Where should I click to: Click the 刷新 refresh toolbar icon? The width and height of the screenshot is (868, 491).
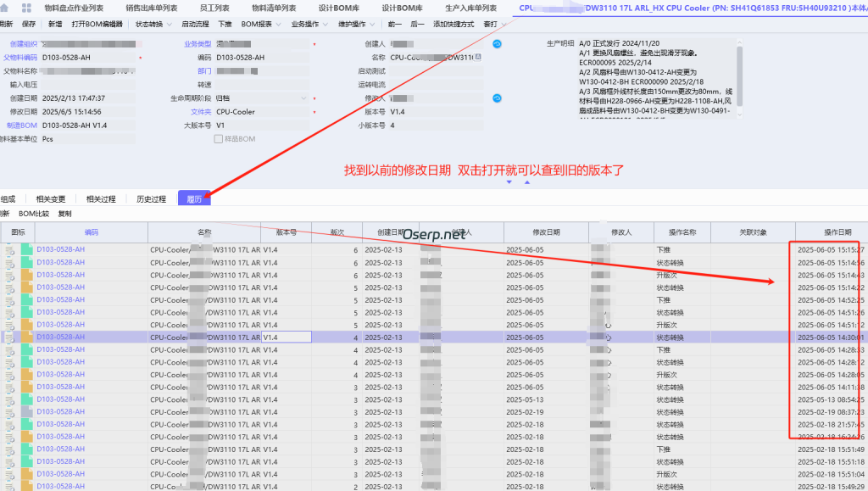(7, 24)
